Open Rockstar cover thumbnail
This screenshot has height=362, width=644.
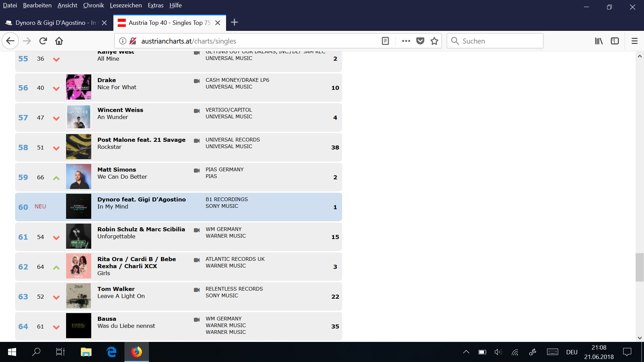pyautogui.click(x=78, y=147)
